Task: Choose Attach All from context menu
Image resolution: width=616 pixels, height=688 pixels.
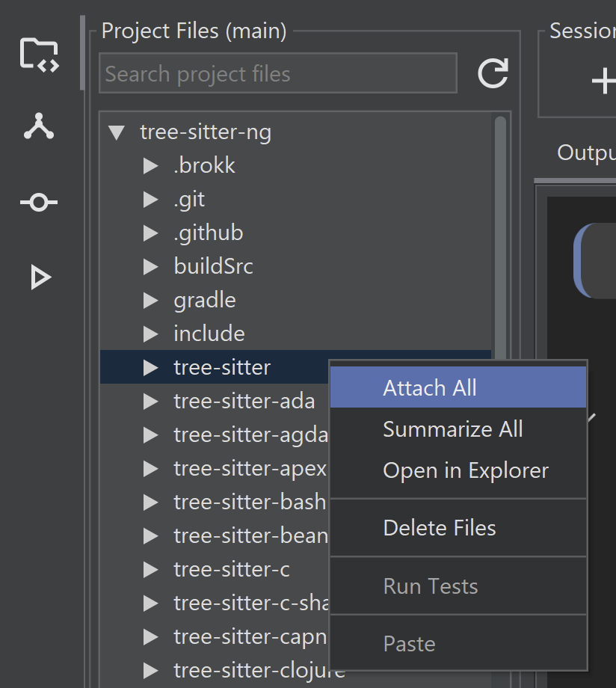Action: (430, 388)
